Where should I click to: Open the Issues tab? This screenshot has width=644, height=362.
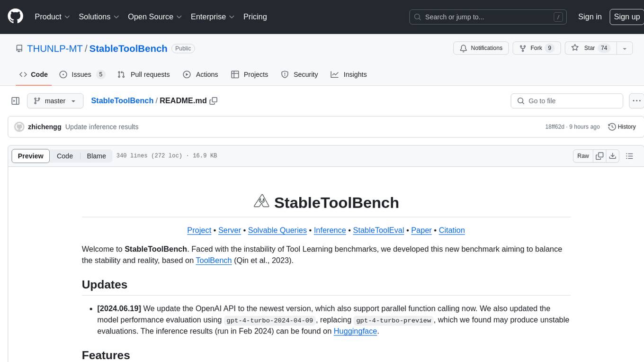click(x=82, y=74)
